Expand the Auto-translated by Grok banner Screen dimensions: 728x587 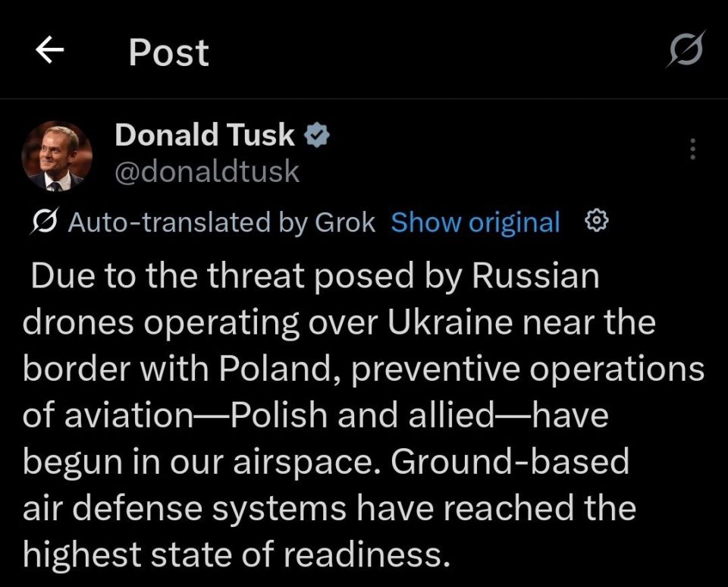point(221,221)
